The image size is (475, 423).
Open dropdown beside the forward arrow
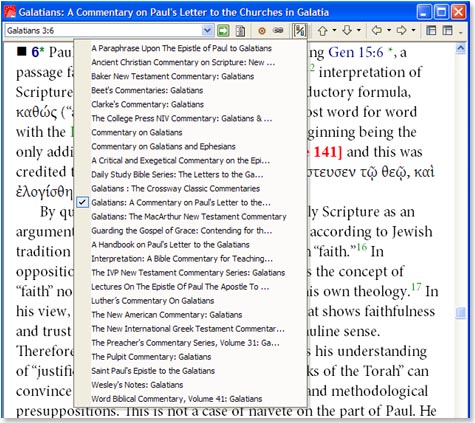413,30
